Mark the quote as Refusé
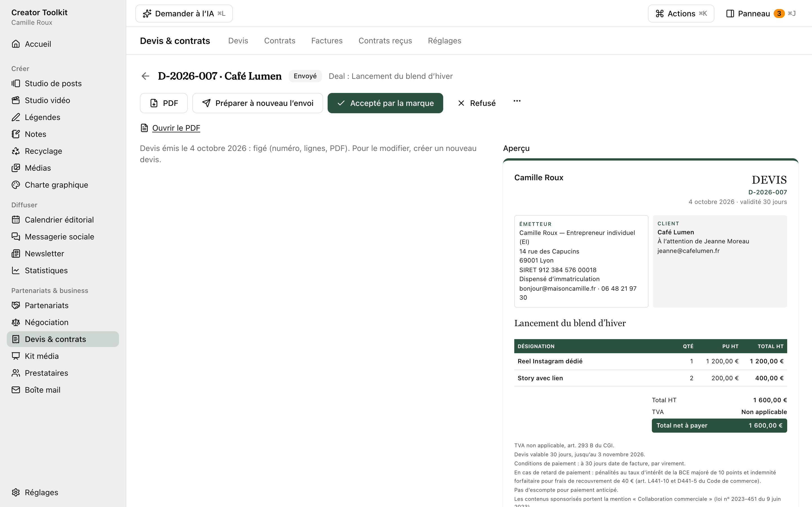The height and width of the screenshot is (507, 812). click(476, 103)
